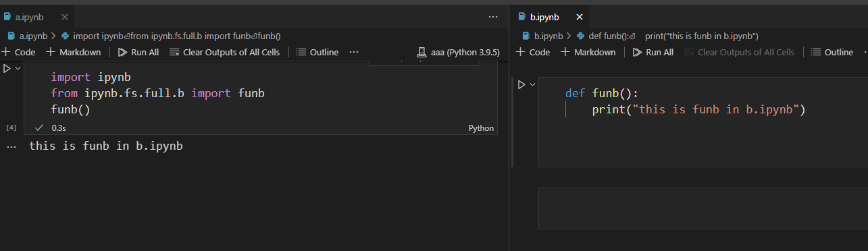Add Code cell in b.ipynb toolbar
868x251 pixels.
coord(534,52)
